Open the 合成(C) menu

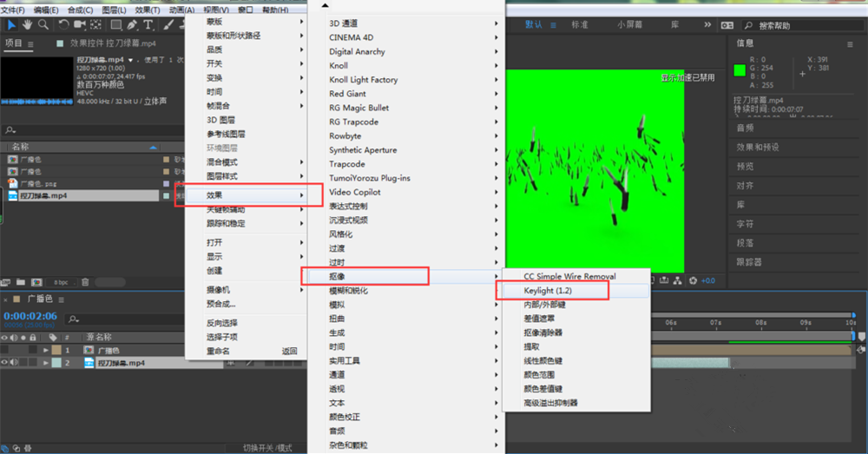(x=80, y=10)
